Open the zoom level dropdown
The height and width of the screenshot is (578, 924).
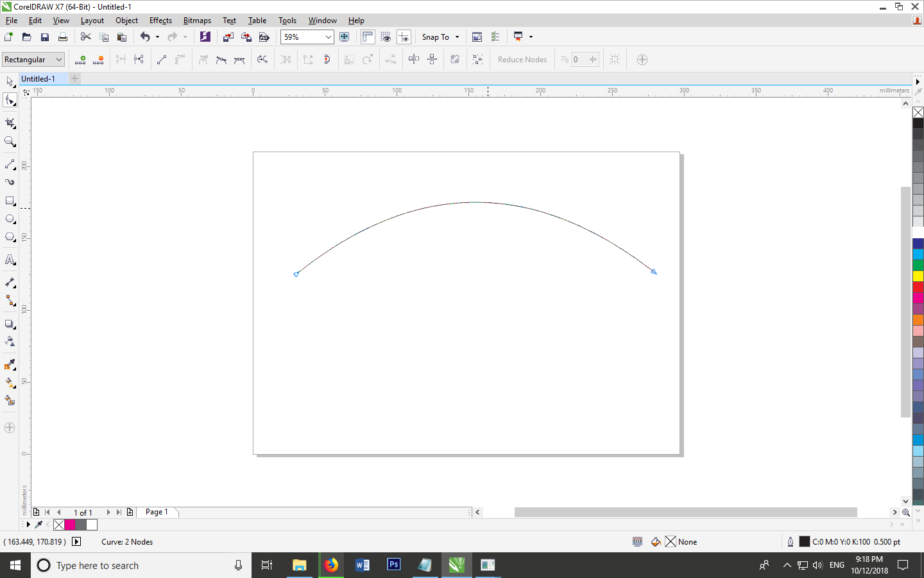click(328, 37)
